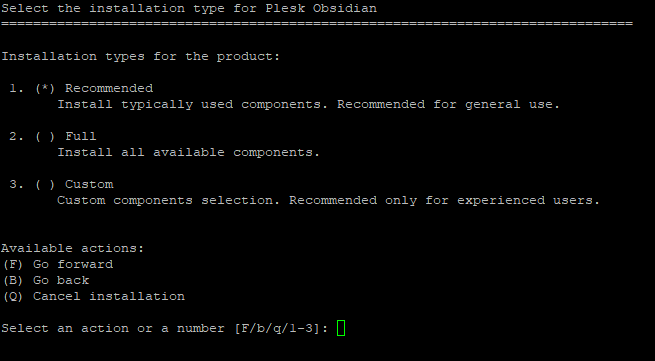
Task: Click the 'Install all available components' description
Action: (188, 153)
